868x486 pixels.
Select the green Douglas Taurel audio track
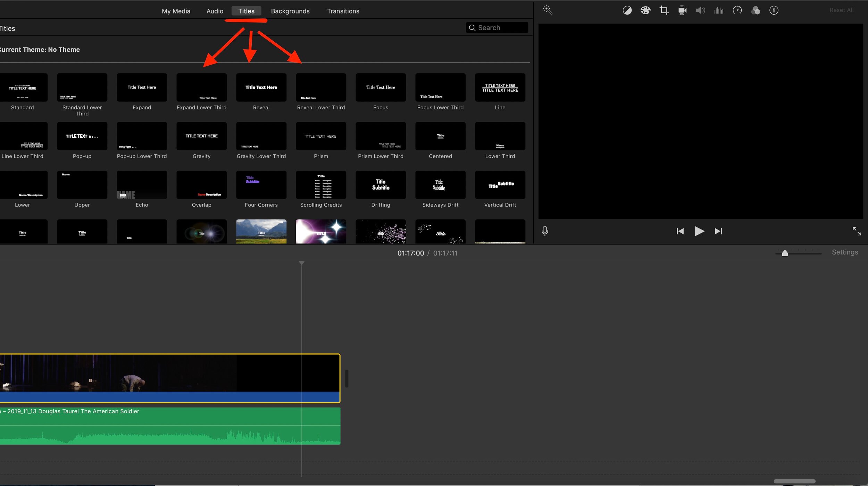(170, 426)
